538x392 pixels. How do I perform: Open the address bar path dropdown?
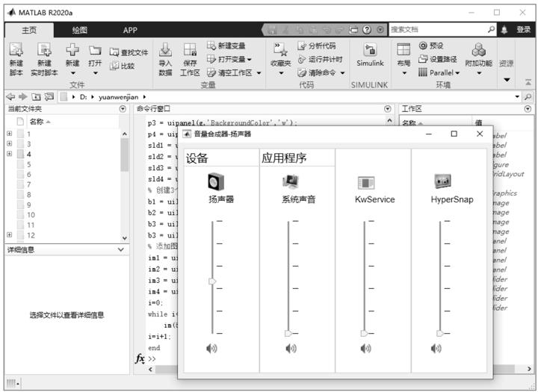[517, 97]
